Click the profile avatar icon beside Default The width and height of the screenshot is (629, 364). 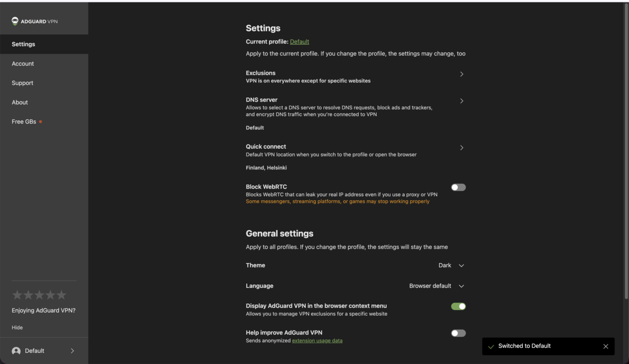point(17,351)
